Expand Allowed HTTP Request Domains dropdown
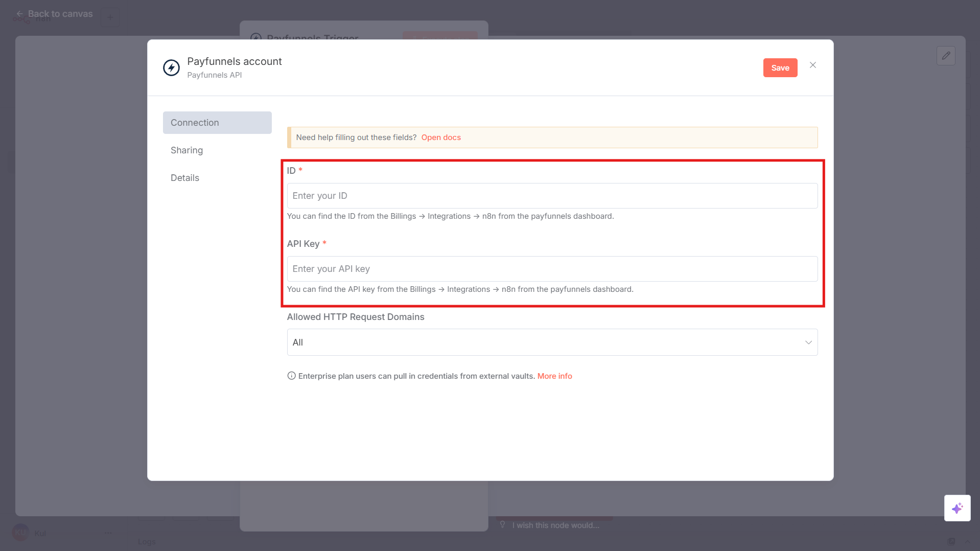 click(x=552, y=342)
